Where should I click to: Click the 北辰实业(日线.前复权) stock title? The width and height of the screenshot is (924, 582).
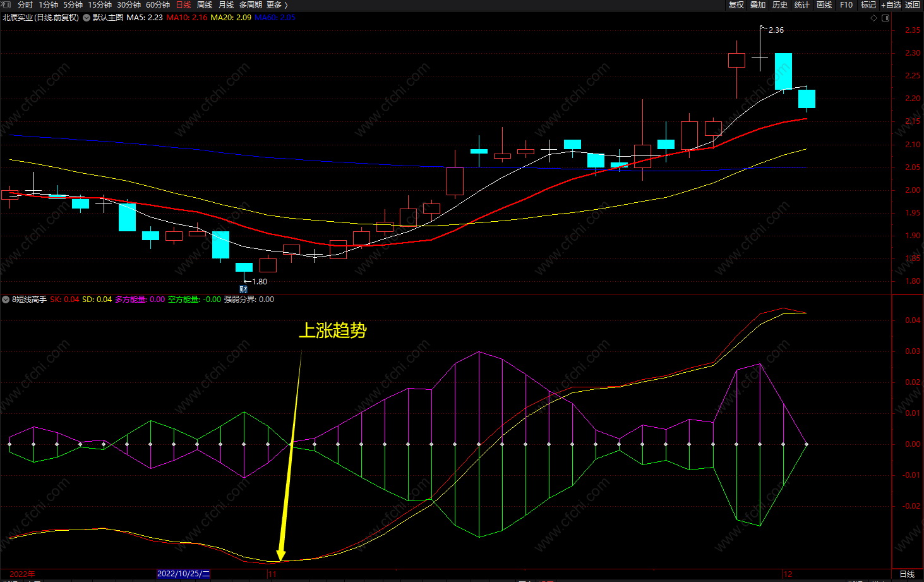tap(40, 18)
